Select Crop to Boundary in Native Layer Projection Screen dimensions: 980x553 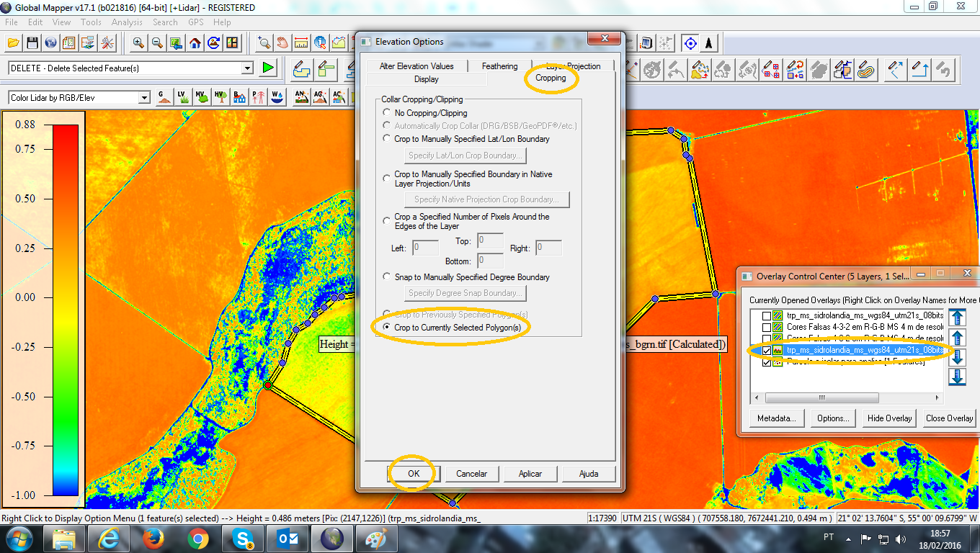click(x=388, y=178)
